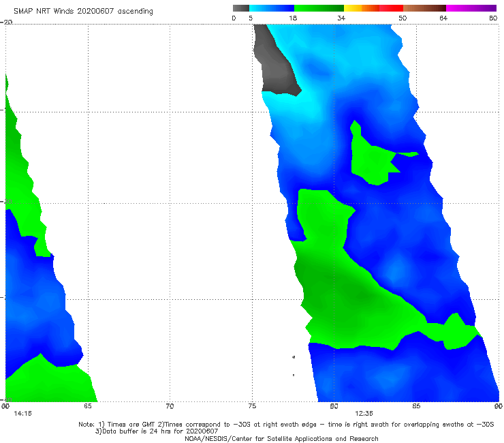
Task: Click the longitude axis label '60'
Action: click(x=5, y=406)
